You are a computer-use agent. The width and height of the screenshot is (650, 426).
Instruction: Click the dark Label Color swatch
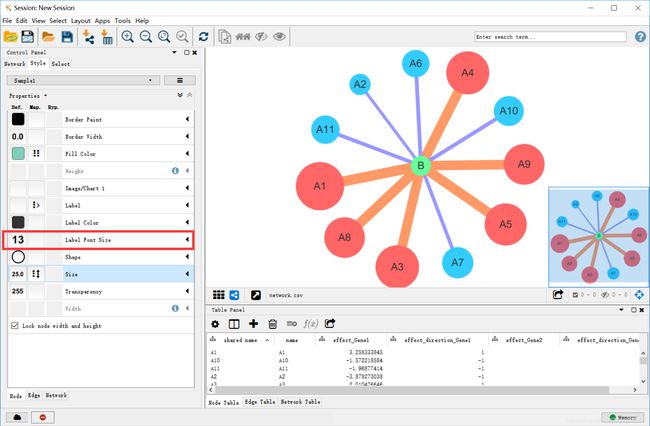[18, 223]
